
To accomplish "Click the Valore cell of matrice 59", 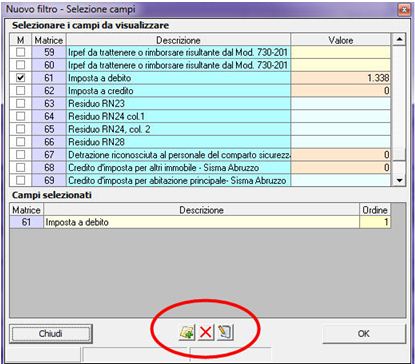I will (x=340, y=52).
